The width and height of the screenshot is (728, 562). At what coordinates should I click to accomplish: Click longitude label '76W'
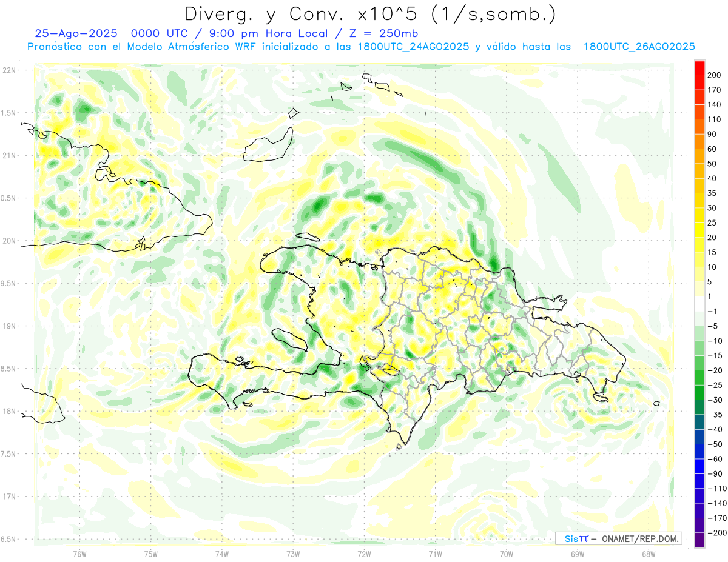pos(79,554)
